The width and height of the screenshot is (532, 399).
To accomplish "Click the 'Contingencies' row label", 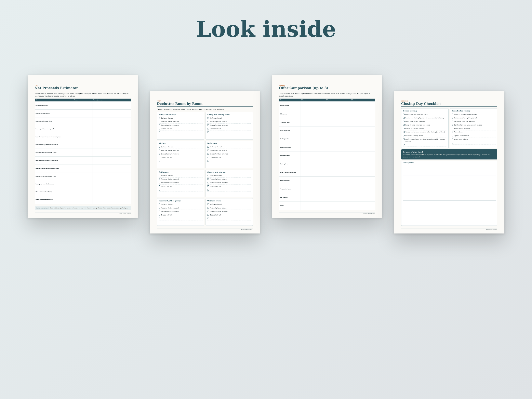I will [x=284, y=139].
